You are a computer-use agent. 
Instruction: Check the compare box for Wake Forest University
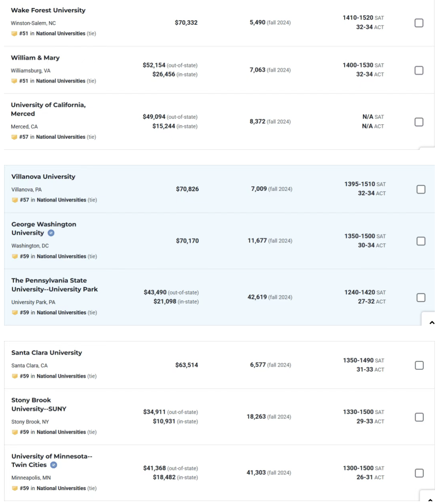[419, 23]
